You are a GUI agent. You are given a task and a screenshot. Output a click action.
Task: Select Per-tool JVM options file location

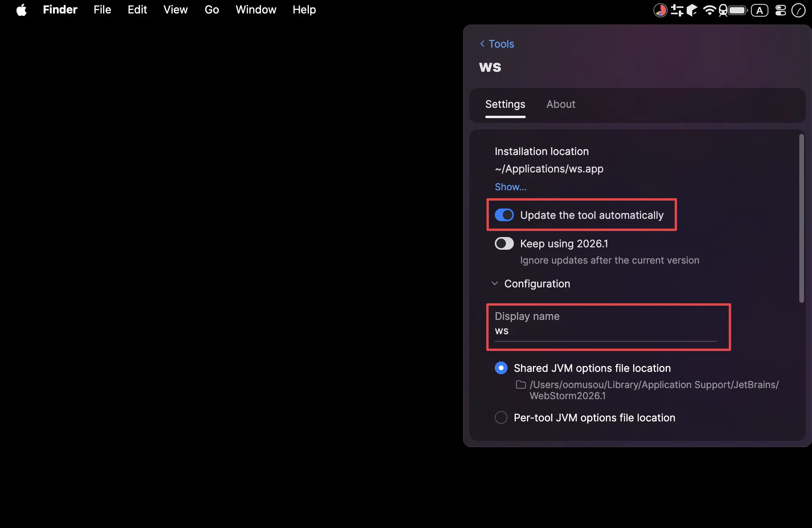coord(501,417)
